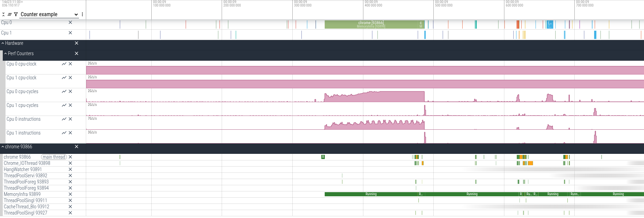Click the HangWatcher 93891 thread name
Screen dimensions: 644x218
point(23,169)
